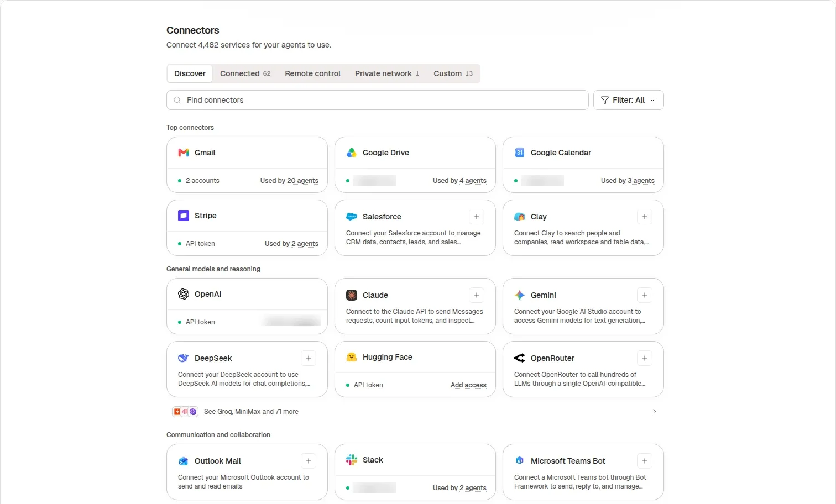836x504 pixels.
Task: Click Add access on Hugging Face
Action: [468, 385]
